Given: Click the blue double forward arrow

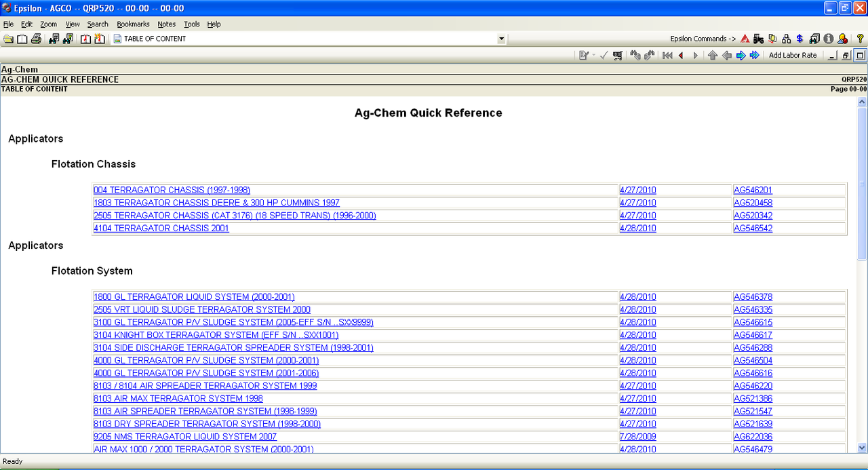Looking at the screenshot, I should (754, 56).
